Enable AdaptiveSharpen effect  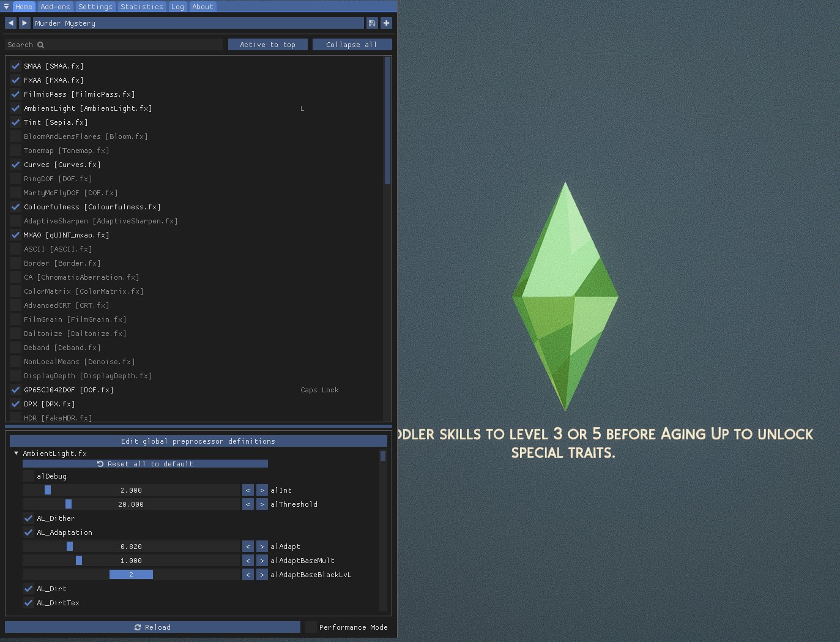pos(15,221)
